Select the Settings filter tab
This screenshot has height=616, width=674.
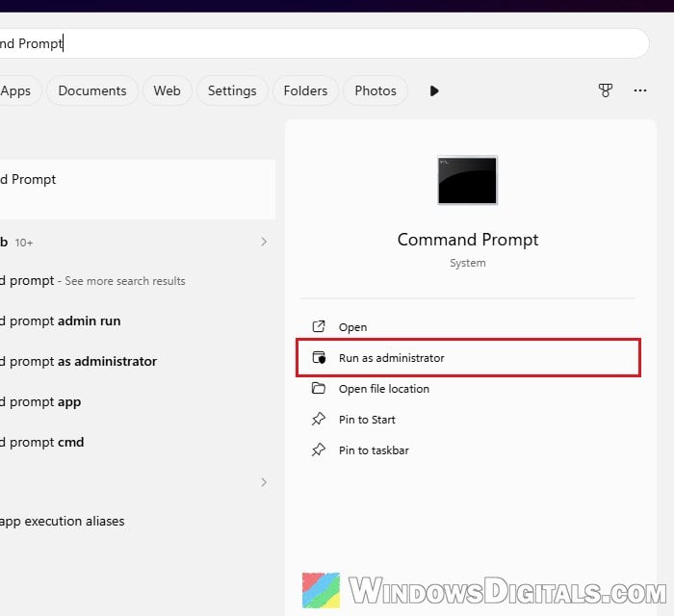[232, 90]
